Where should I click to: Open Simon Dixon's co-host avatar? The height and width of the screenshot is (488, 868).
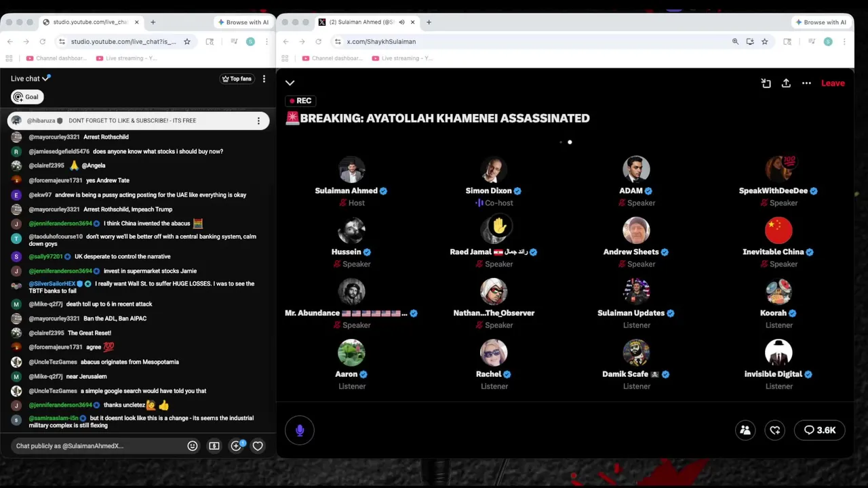click(494, 169)
